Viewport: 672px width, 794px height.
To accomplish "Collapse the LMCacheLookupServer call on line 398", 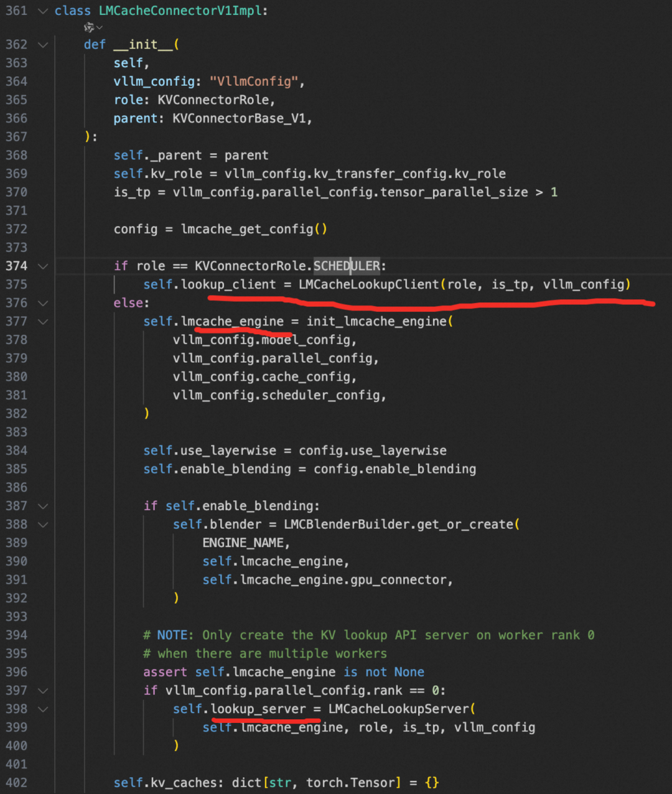I will pos(43,709).
